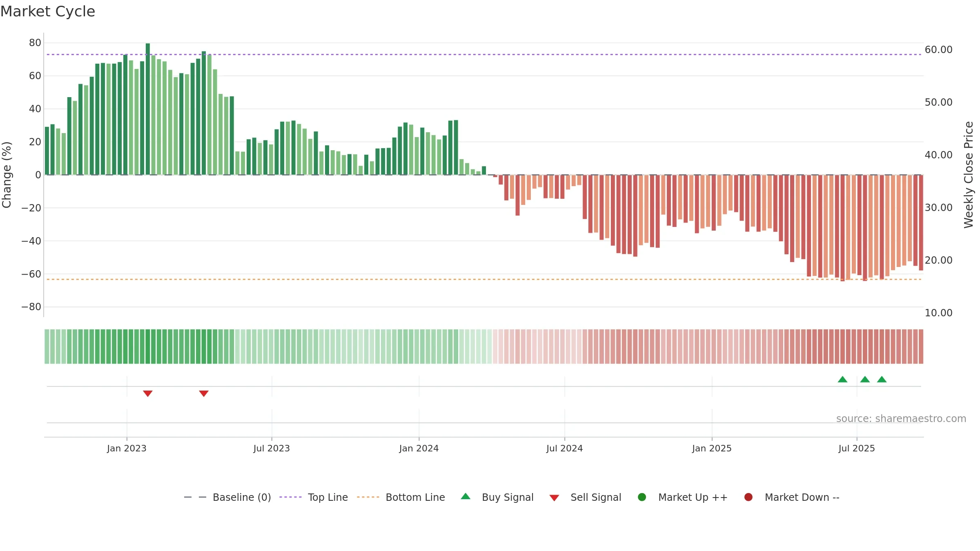Click the Weekly Close Price axis title
This screenshot has width=980, height=551.
click(969, 175)
